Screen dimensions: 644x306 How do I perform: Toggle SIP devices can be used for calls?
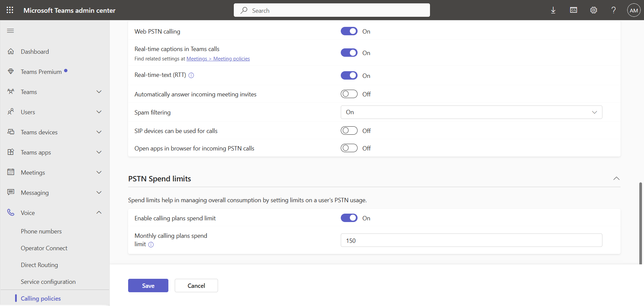click(x=349, y=131)
